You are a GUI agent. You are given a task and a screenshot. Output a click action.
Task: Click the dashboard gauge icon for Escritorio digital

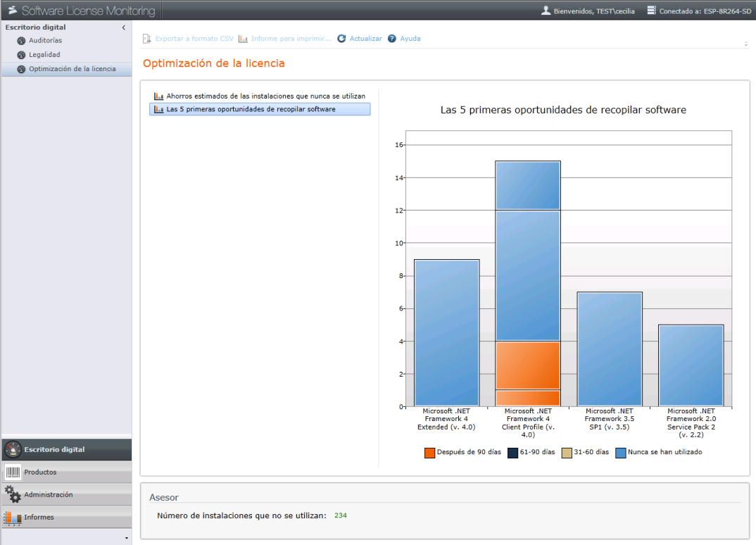pos(13,449)
